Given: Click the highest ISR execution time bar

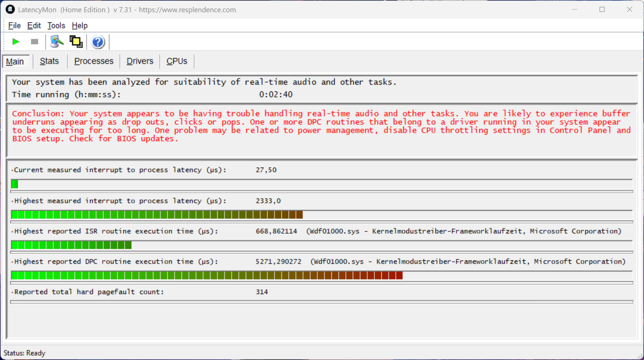Looking at the screenshot, I should (322, 245).
